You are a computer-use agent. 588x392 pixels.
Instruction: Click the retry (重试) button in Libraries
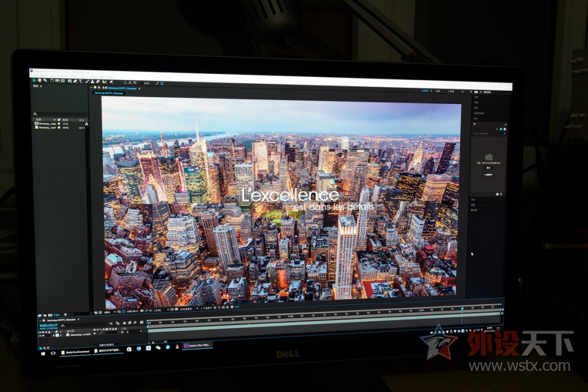click(488, 168)
